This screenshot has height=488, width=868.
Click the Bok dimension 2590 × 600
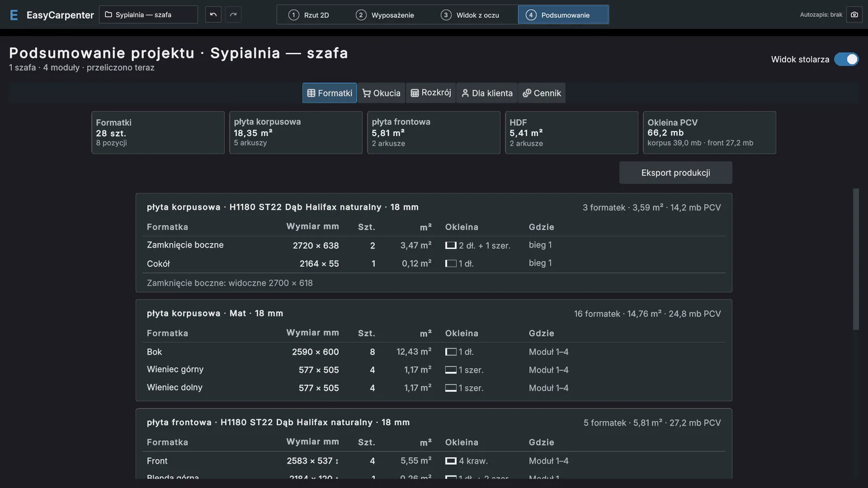[315, 352]
